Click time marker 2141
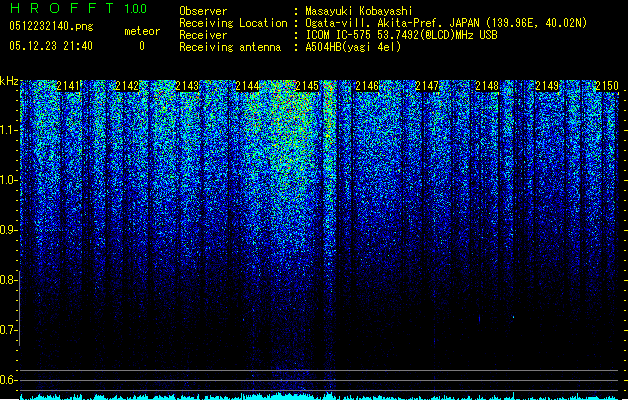Viewport: 629px width, 400px height. [69, 86]
